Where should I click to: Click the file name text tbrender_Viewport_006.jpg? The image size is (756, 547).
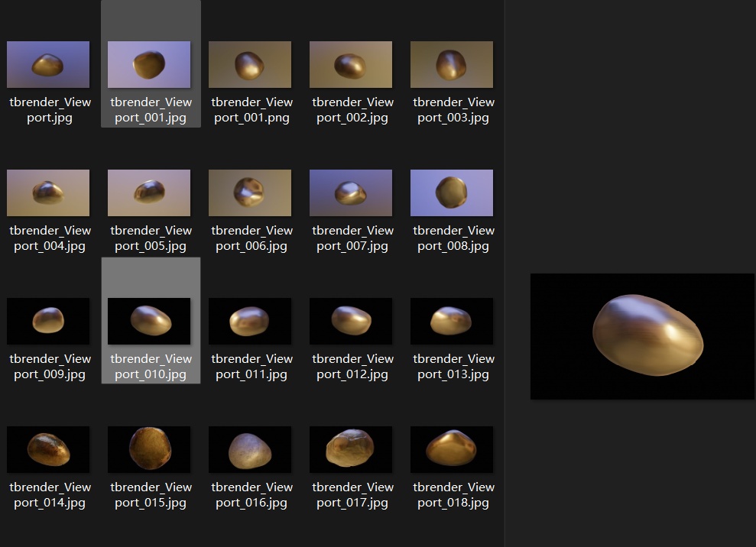[x=251, y=238]
